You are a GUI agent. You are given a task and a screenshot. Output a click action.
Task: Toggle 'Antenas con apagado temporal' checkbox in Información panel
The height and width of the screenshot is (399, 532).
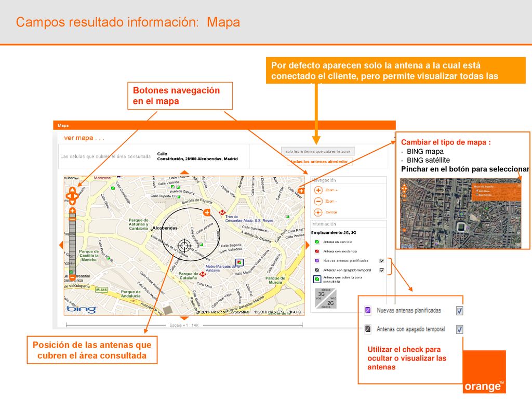click(382, 270)
